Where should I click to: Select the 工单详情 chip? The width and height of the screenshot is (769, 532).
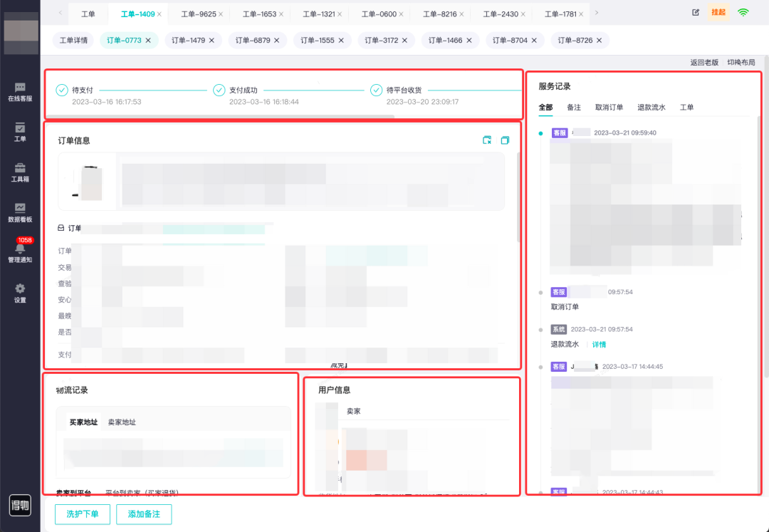pos(73,40)
